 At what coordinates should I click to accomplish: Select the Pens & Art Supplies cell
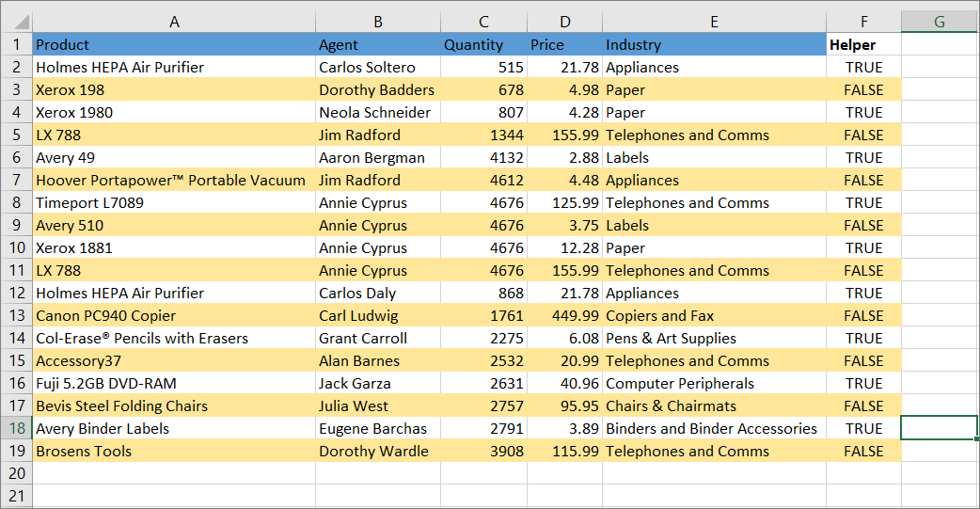(714, 338)
